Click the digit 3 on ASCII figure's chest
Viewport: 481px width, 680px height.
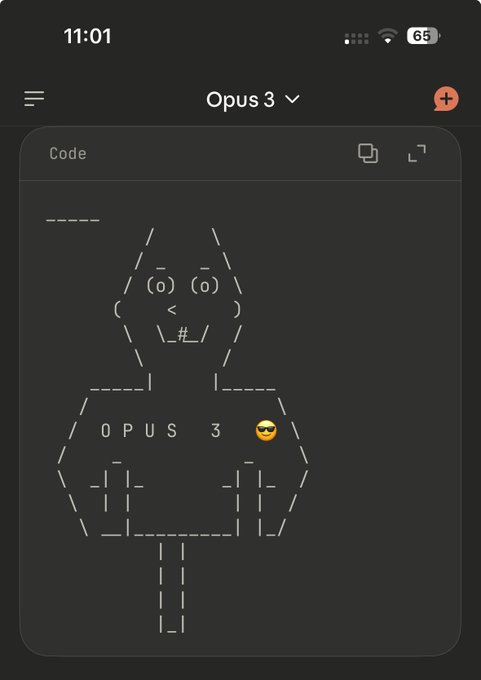[x=216, y=431]
